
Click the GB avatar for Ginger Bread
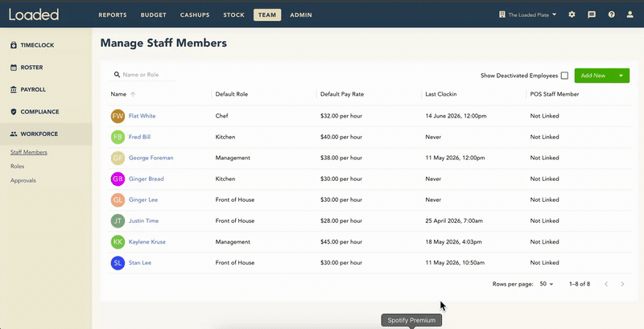(x=118, y=179)
